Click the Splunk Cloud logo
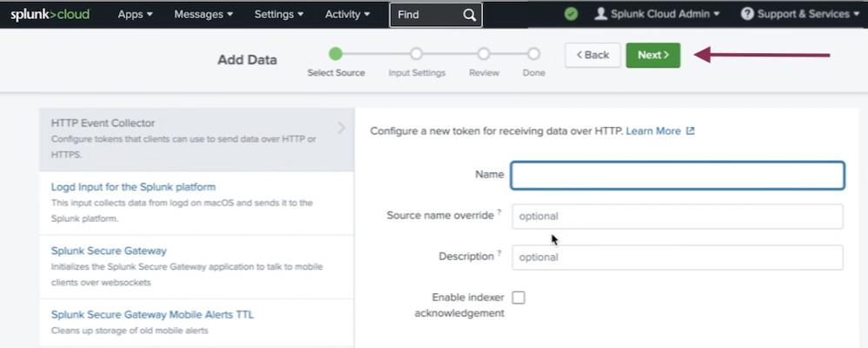 pyautogui.click(x=50, y=15)
